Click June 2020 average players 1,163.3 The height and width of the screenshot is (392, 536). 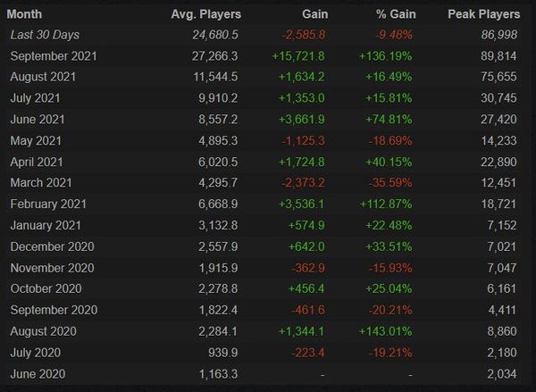[x=218, y=374]
